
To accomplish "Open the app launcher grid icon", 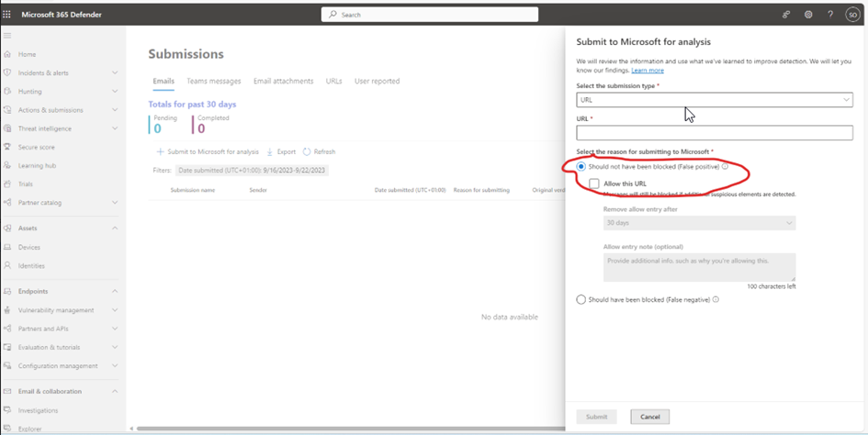I will coord(7,15).
